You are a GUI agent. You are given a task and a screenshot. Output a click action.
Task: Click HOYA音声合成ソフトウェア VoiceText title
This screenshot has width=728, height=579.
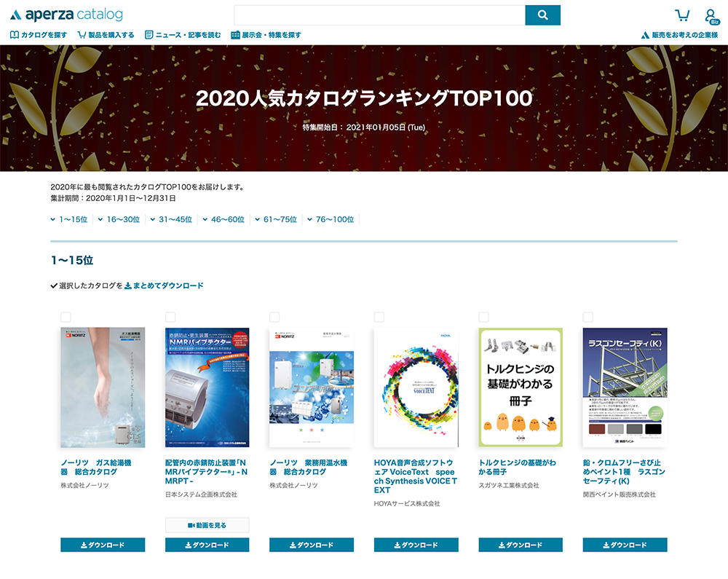point(416,476)
